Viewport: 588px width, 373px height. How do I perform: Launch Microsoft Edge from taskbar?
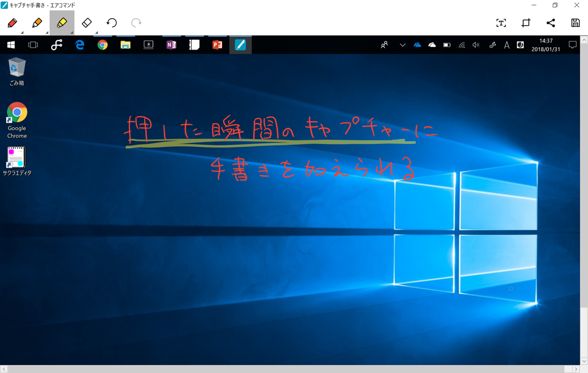coord(79,45)
